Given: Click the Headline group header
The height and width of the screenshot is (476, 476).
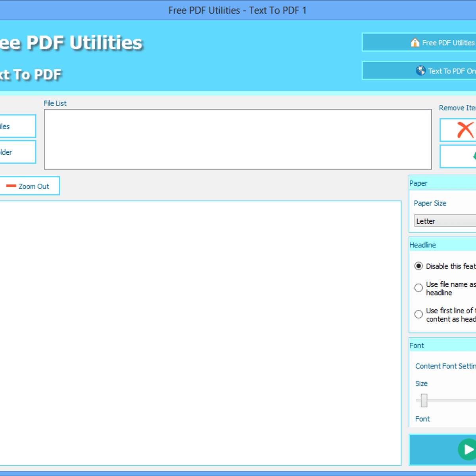Looking at the screenshot, I should coord(442,245).
